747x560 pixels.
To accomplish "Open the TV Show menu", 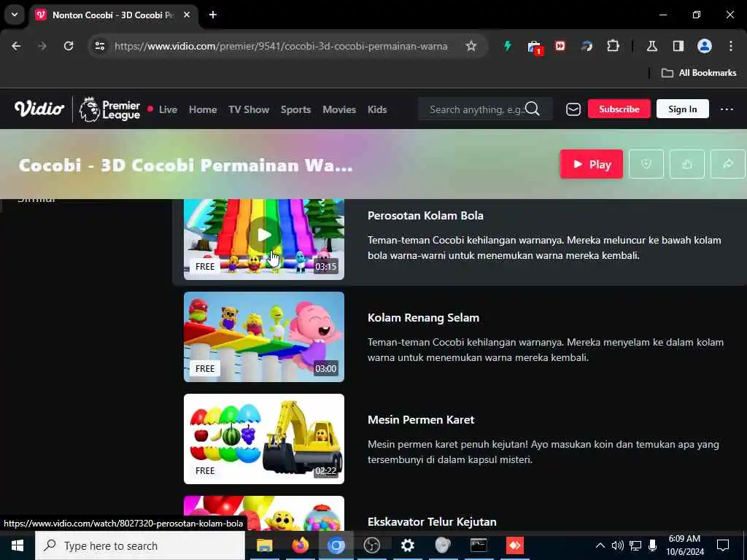I will click(249, 109).
